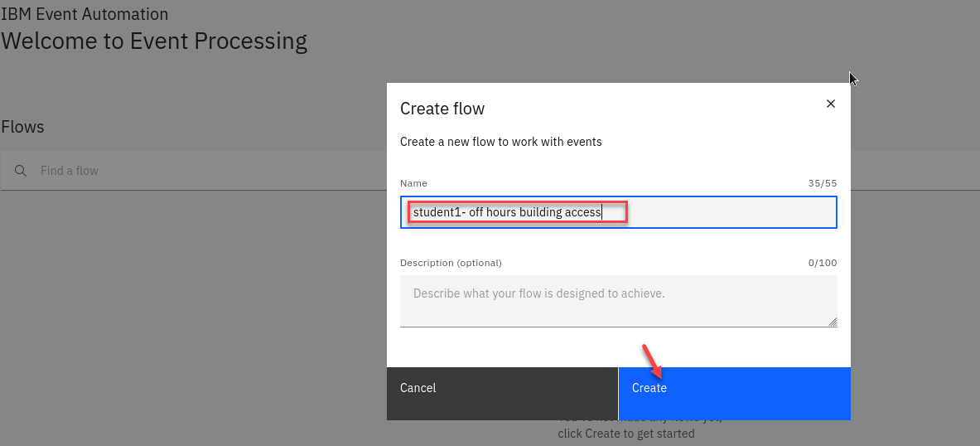Click the "click Create to get started" hint

(x=625, y=434)
